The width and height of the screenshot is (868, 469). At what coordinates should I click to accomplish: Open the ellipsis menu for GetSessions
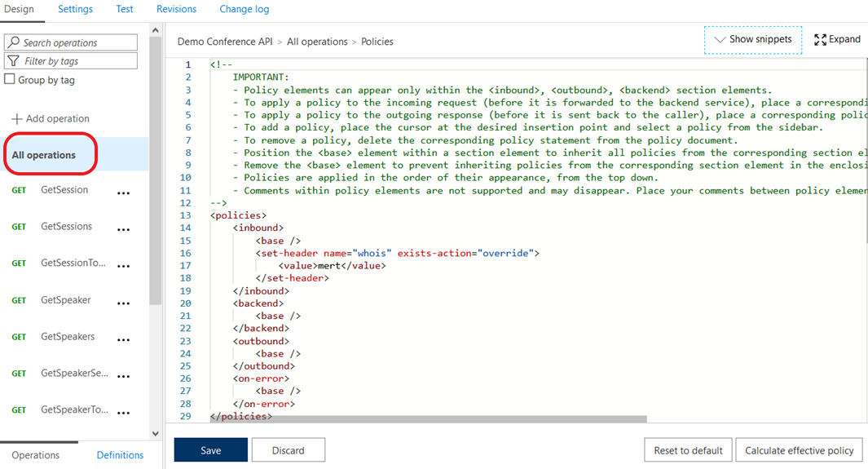tap(123, 230)
